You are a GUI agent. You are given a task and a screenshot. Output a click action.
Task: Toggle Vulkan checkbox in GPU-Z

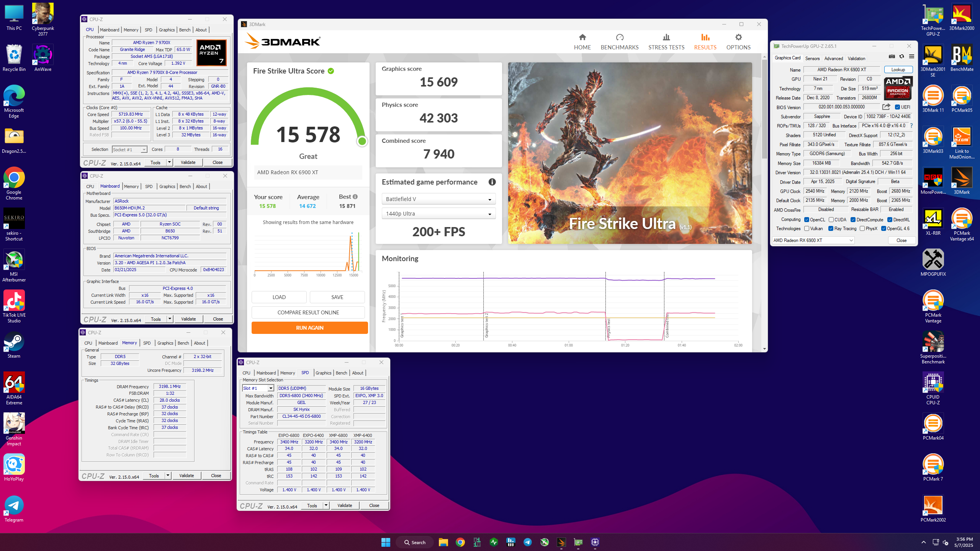[807, 229]
